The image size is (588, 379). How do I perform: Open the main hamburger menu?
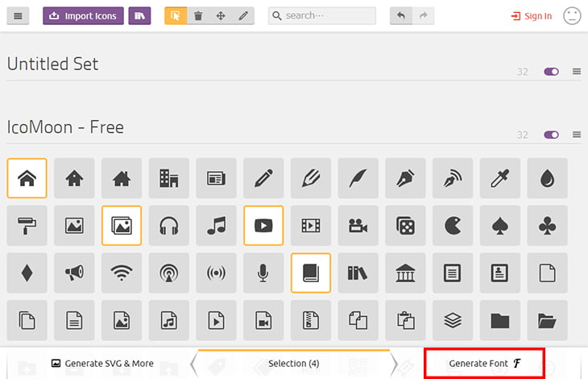pyautogui.click(x=18, y=15)
